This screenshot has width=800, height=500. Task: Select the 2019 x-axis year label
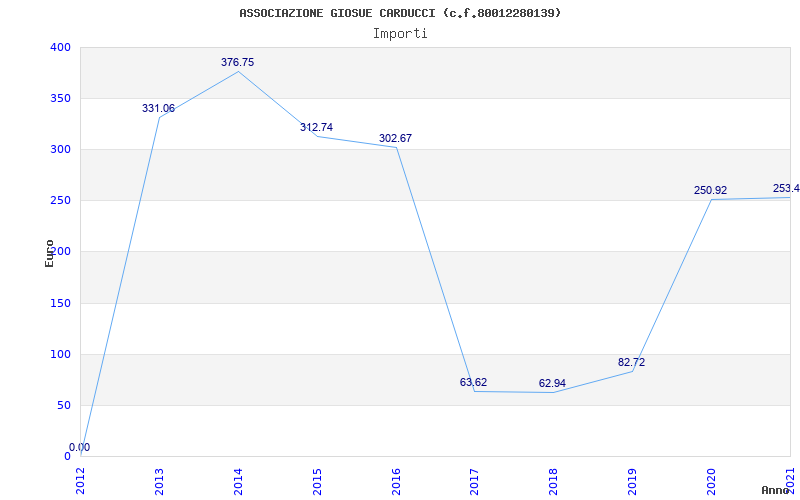tap(633, 482)
